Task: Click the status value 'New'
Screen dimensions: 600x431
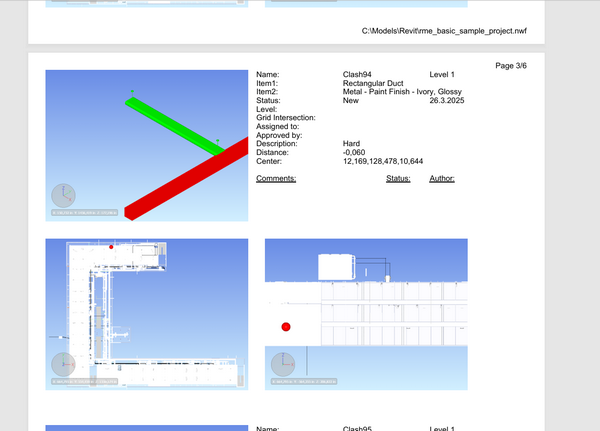Action: pyautogui.click(x=351, y=100)
